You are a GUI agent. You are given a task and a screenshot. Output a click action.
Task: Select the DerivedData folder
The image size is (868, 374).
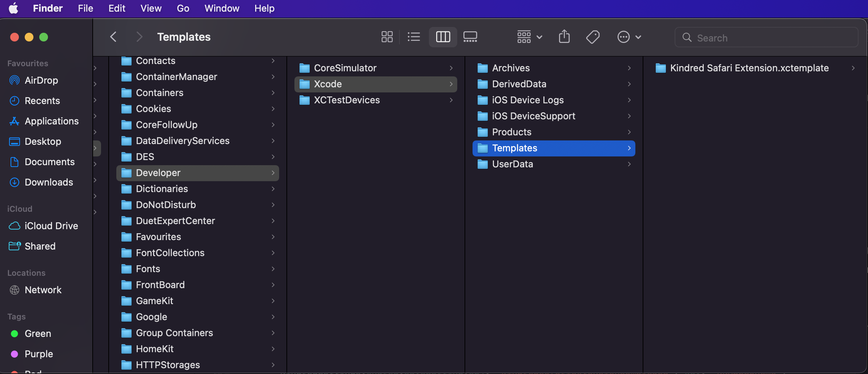pyautogui.click(x=554, y=84)
